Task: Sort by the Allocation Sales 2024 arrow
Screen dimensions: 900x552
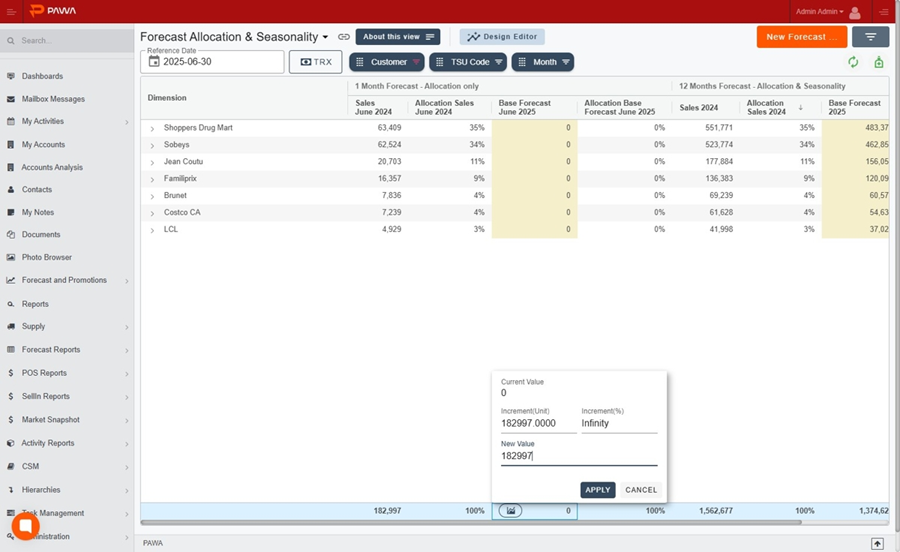Action: tap(801, 107)
